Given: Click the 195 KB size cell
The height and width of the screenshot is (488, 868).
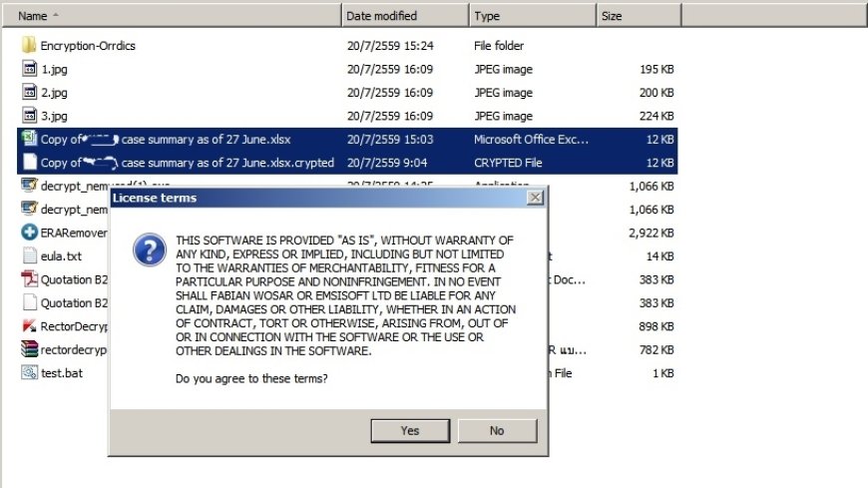Looking at the screenshot, I should point(656,69).
